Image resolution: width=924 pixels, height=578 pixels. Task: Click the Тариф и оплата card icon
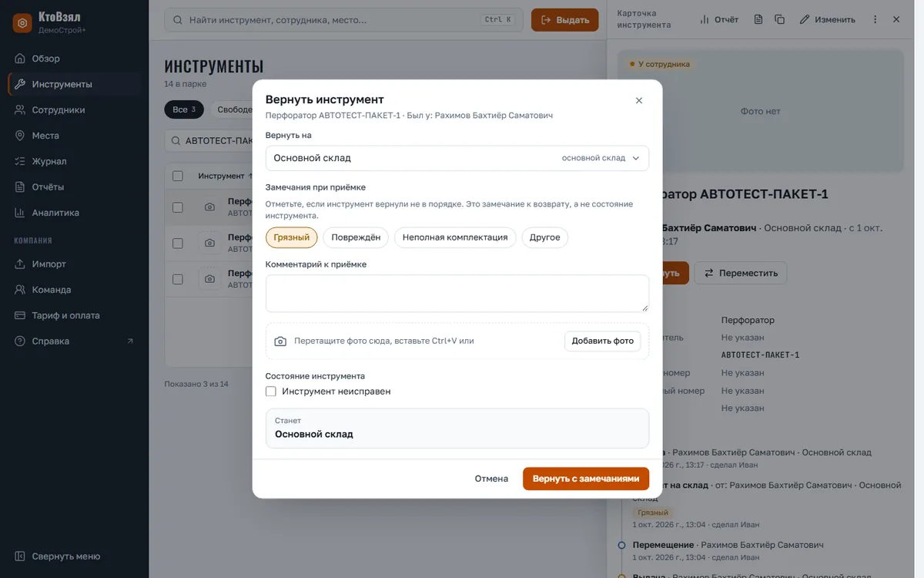(20, 315)
